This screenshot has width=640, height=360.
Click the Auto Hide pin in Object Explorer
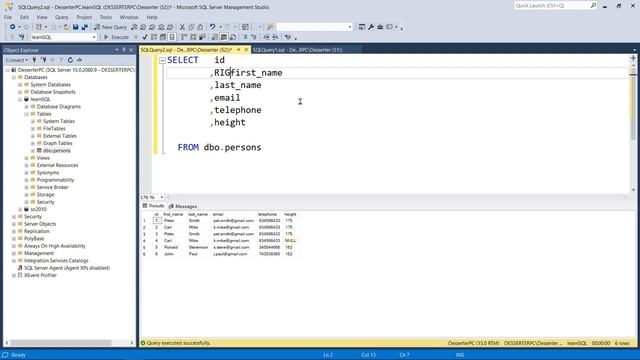pos(124,50)
